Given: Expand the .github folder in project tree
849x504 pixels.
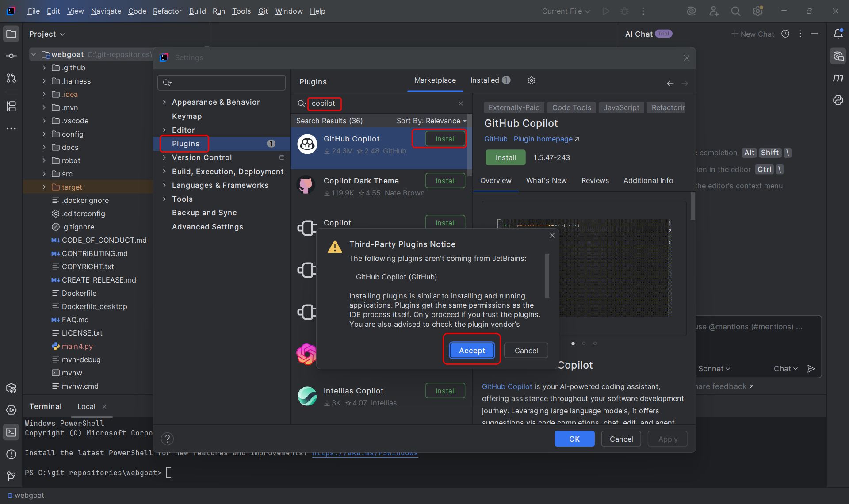Looking at the screenshot, I should (x=44, y=68).
